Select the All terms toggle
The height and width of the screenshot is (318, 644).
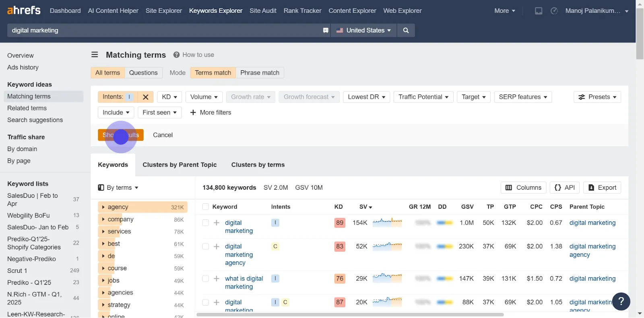click(x=107, y=73)
